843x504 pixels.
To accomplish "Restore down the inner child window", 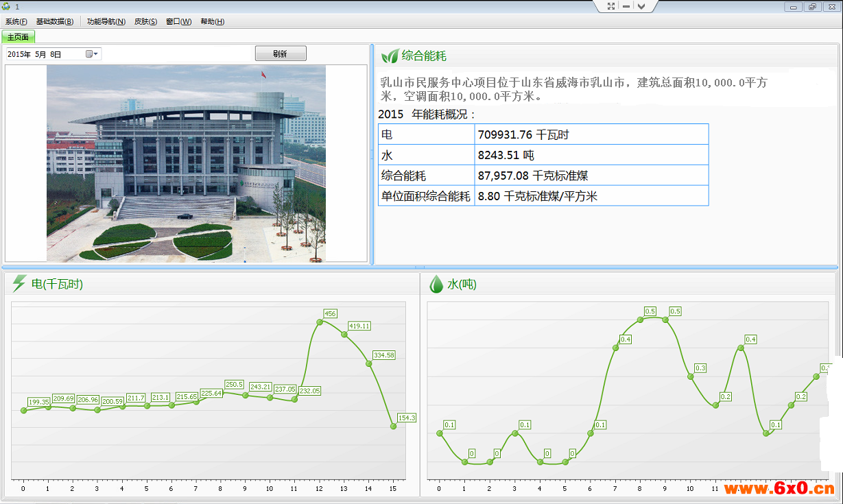I will (x=813, y=7).
